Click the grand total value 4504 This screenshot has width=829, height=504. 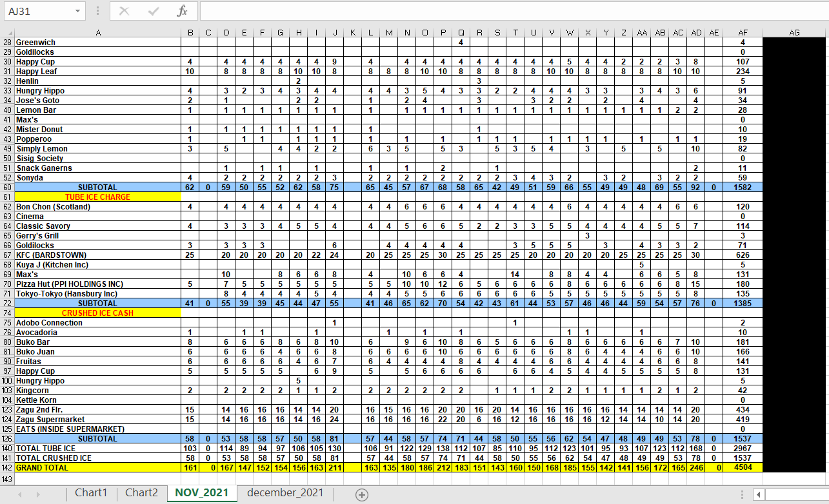click(743, 468)
